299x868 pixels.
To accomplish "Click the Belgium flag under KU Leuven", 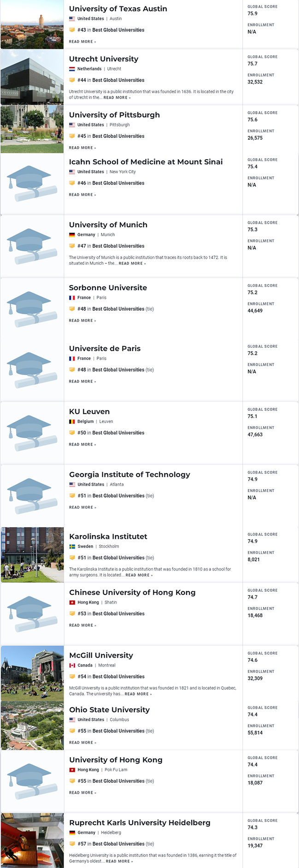I will (x=72, y=422).
